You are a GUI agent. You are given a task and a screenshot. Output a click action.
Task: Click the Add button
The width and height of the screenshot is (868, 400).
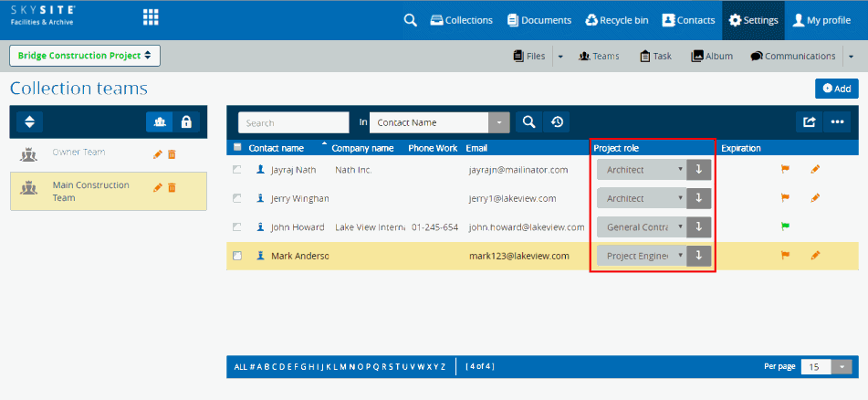[x=836, y=88]
